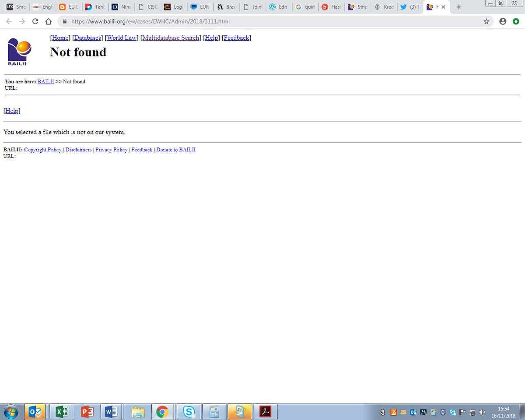This screenshot has height=420, width=525.
Task: Switch to the WordPress 'Edit' tab
Action: point(279,7)
